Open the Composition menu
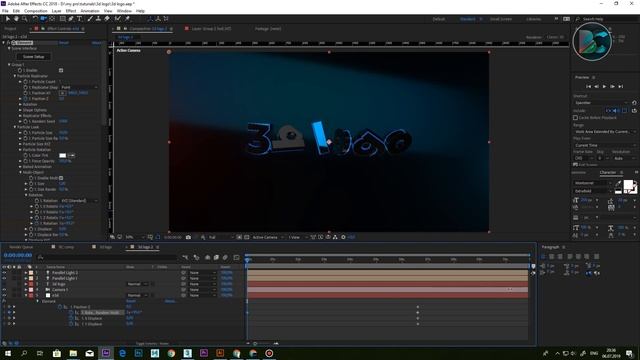The height and width of the screenshot is (360, 640). click(x=36, y=11)
